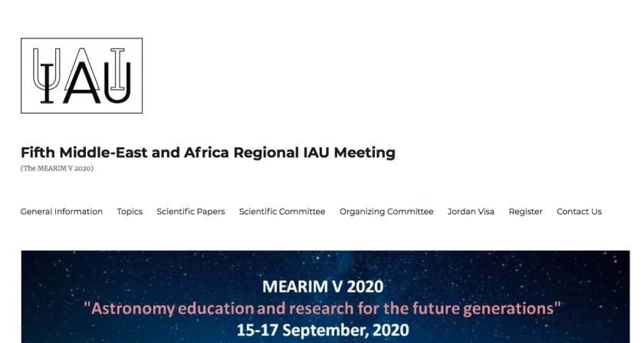
Task: View the Jordan Visa page
Action: click(x=471, y=212)
